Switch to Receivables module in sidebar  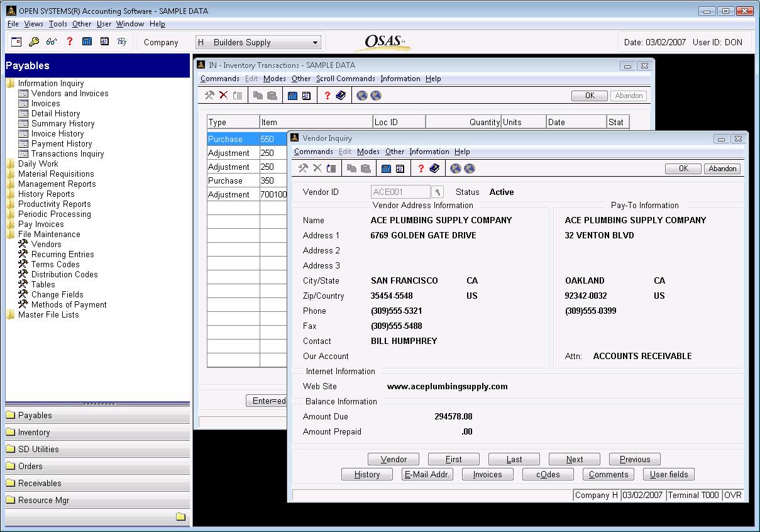pyautogui.click(x=97, y=483)
